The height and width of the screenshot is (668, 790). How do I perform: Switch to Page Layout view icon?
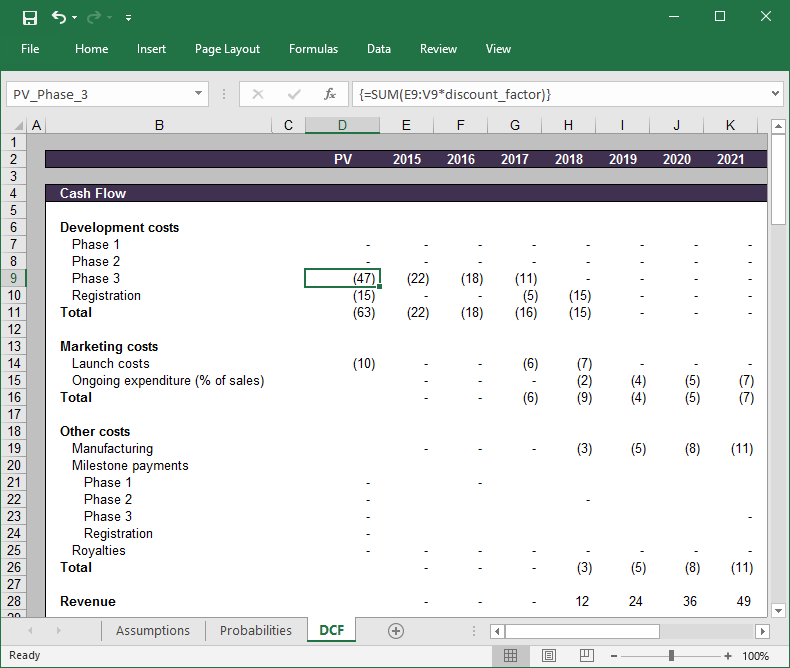tap(548, 656)
